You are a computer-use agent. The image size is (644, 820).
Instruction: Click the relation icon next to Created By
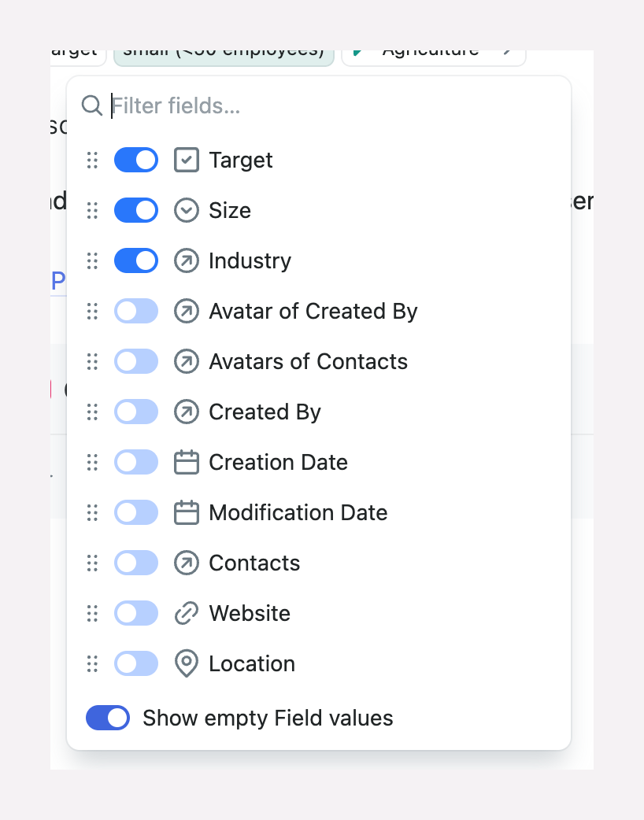tap(187, 412)
